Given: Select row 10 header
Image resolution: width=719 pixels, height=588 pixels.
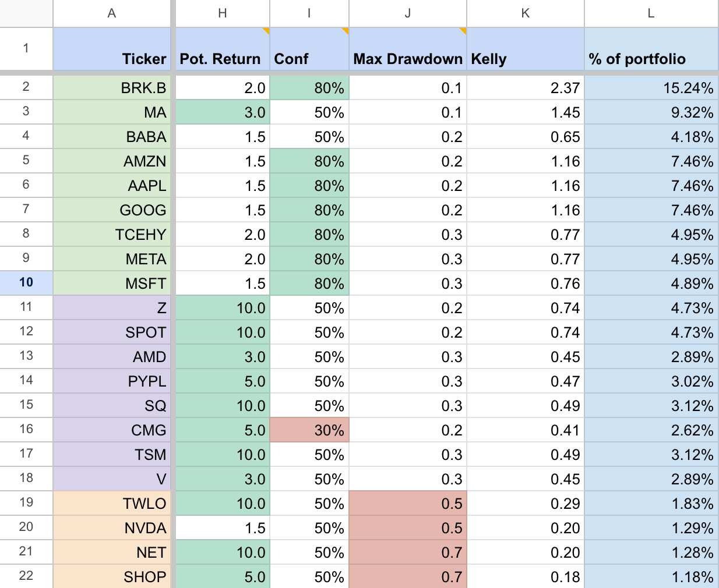Looking at the screenshot, I should (26, 283).
